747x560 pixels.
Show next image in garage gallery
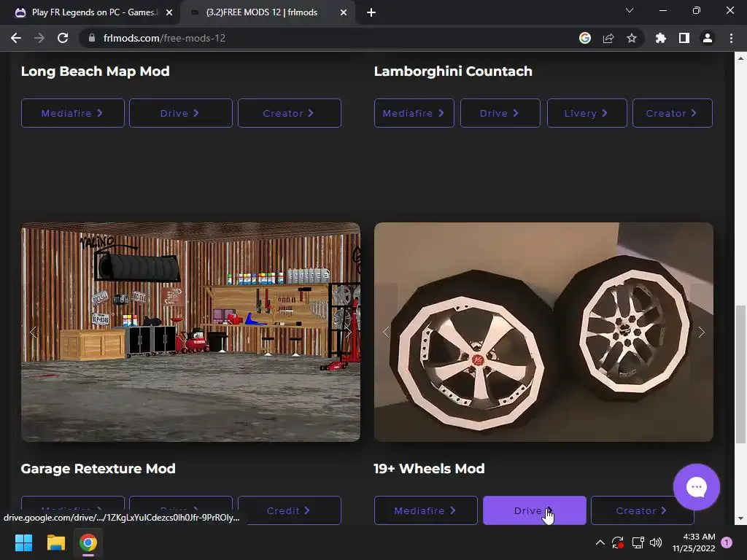pyautogui.click(x=348, y=332)
